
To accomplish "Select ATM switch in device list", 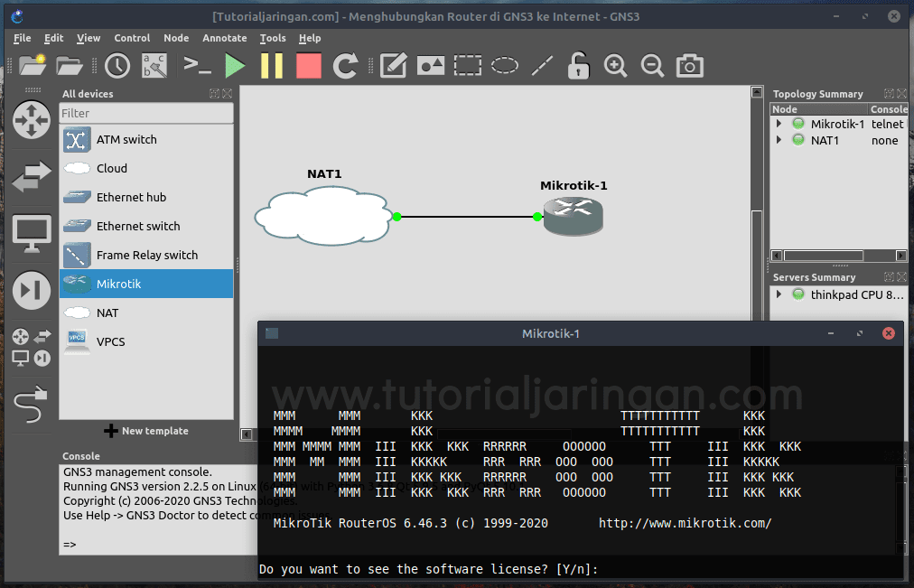I will (x=146, y=139).
